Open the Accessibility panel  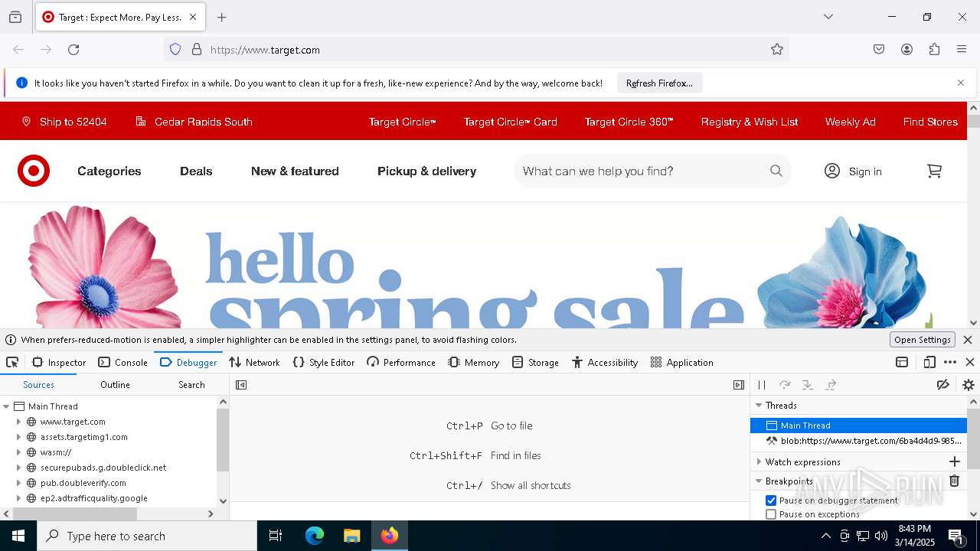click(605, 363)
